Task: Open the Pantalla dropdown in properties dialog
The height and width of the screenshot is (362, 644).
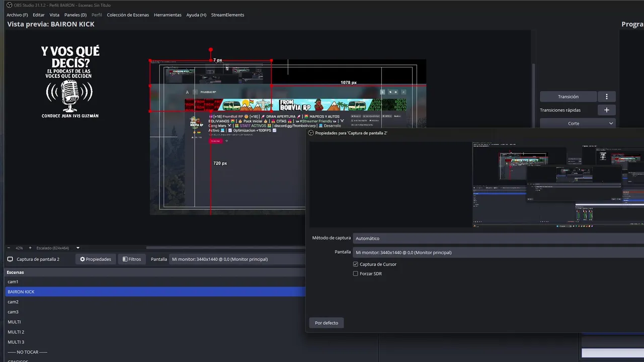Action: click(x=498, y=252)
